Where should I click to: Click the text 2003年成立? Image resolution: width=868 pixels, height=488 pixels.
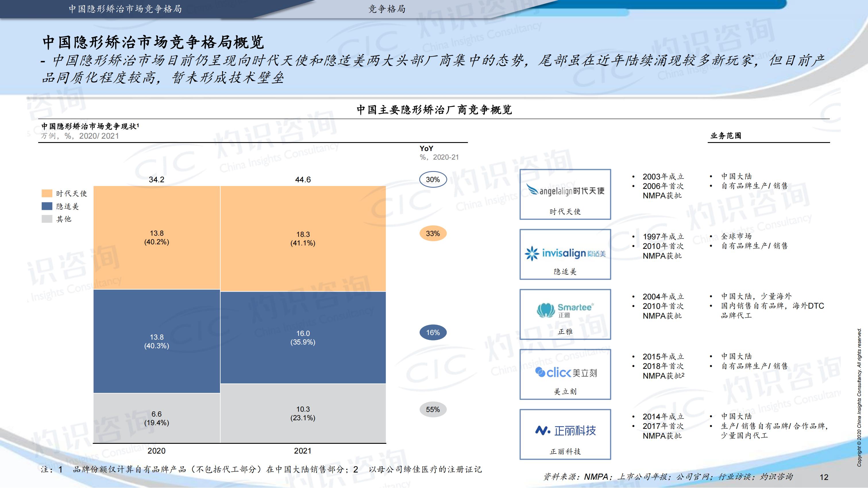point(663,177)
